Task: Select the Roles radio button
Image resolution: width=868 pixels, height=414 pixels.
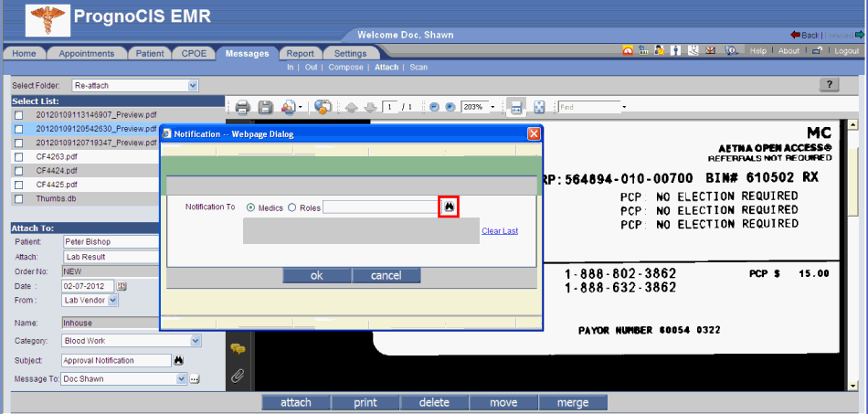Action: pos(291,207)
